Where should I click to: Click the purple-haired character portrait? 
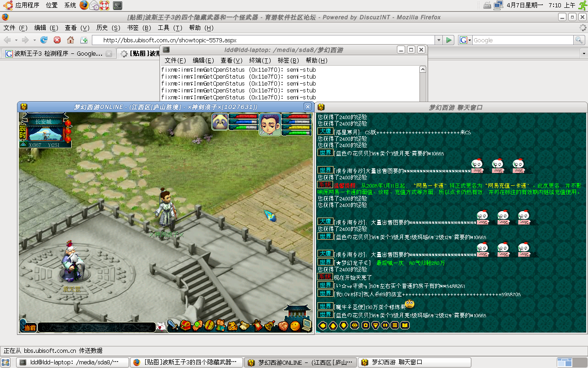point(270,124)
